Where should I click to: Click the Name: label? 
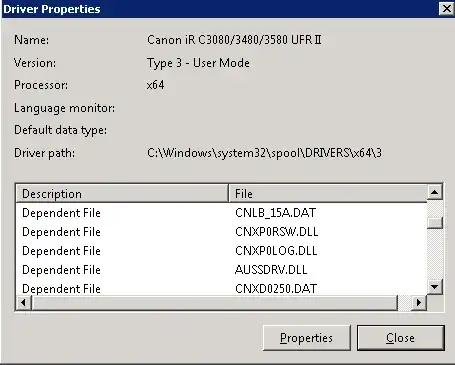[32, 40]
